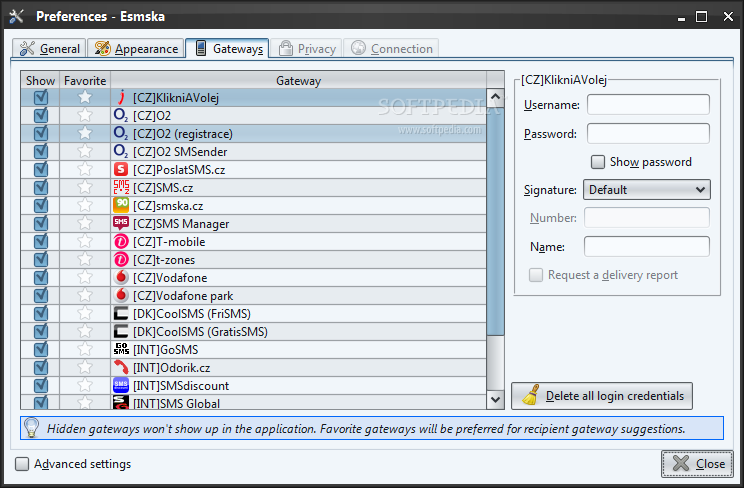The width and height of the screenshot is (744, 488).
Task: Sort by the Gateway column header
Action: pos(298,81)
